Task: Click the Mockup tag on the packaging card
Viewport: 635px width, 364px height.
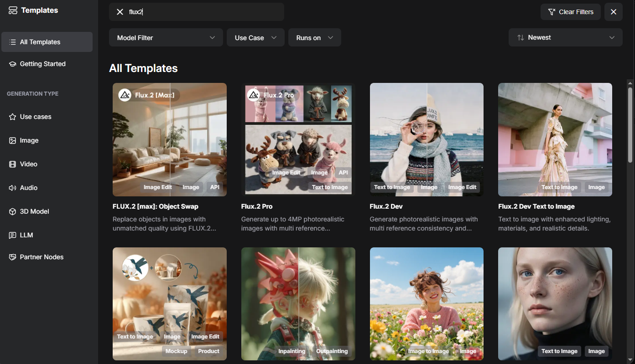Action: (x=177, y=351)
